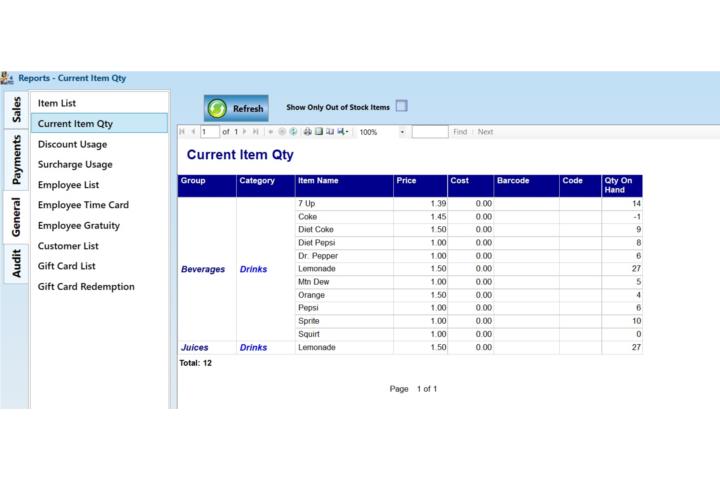The width and height of the screenshot is (720, 480).
Task: Select the Diet Pepsi item name
Action: tap(317, 243)
